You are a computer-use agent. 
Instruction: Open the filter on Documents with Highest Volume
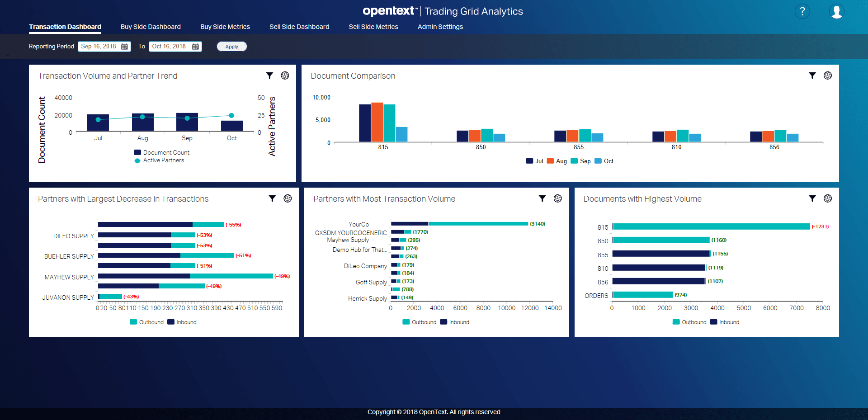[x=812, y=198]
